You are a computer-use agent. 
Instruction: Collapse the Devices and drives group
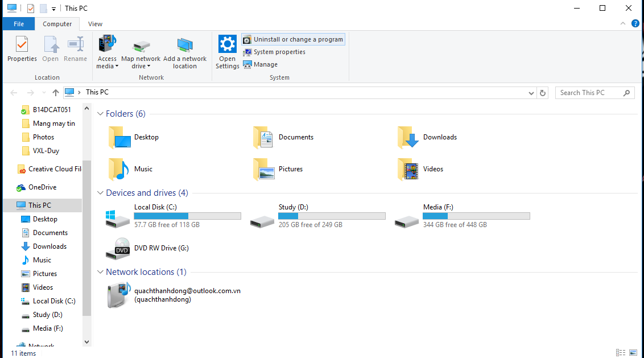[x=100, y=193]
